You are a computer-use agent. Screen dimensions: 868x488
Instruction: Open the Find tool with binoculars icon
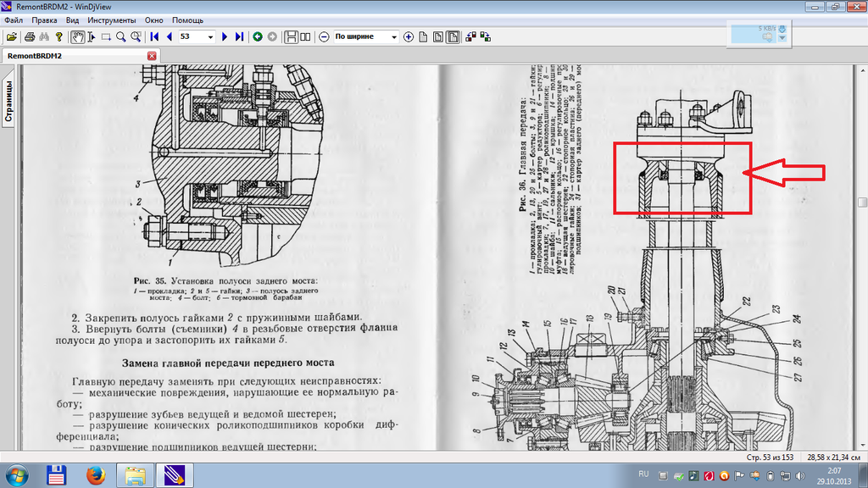44,36
